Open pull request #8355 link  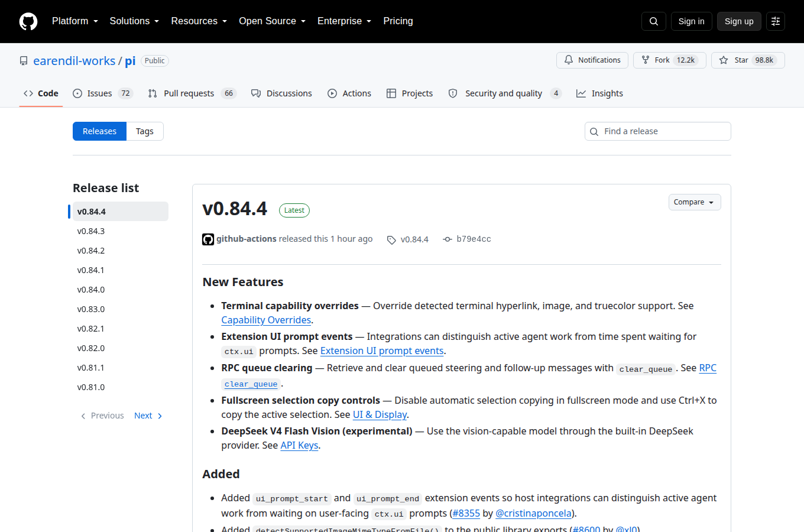pyautogui.click(x=466, y=513)
